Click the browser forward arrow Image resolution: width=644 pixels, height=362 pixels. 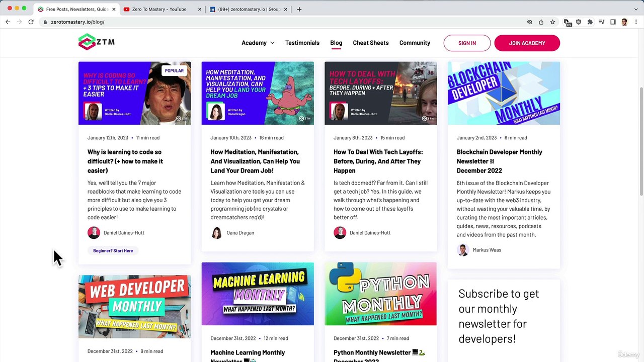[x=19, y=22]
